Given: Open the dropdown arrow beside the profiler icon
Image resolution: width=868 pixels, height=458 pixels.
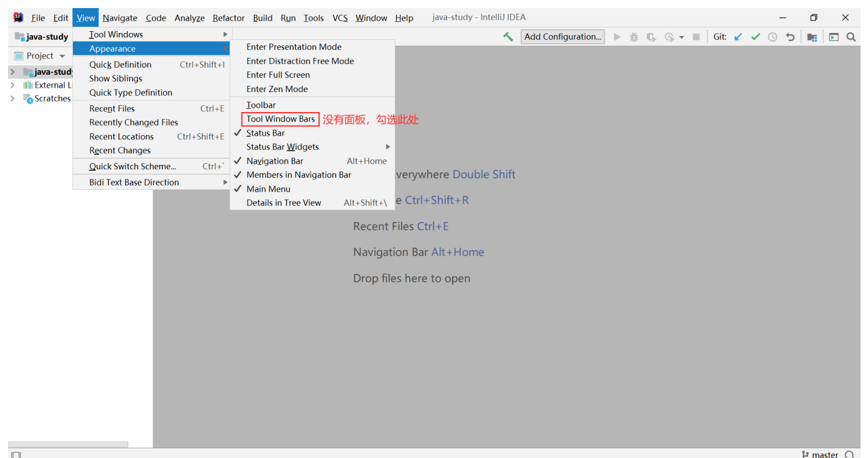Looking at the screenshot, I should point(681,37).
